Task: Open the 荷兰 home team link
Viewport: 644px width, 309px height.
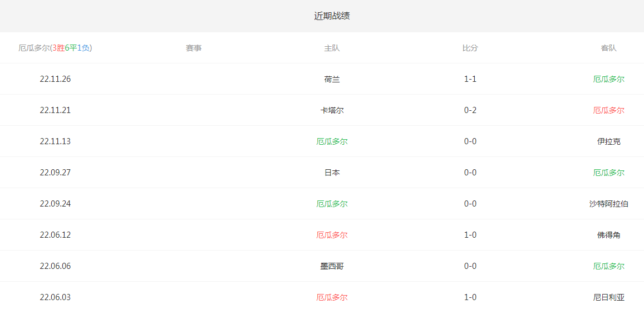Action: point(332,79)
